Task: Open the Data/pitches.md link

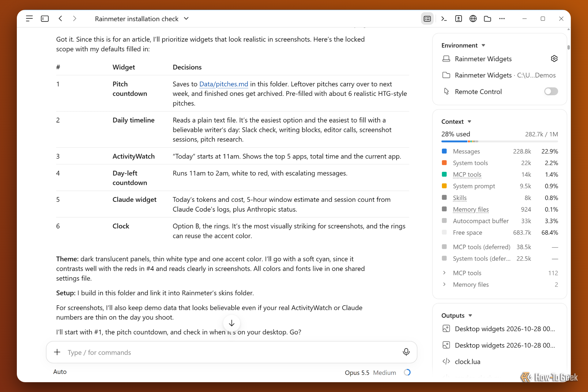Action: click(224, 84)
